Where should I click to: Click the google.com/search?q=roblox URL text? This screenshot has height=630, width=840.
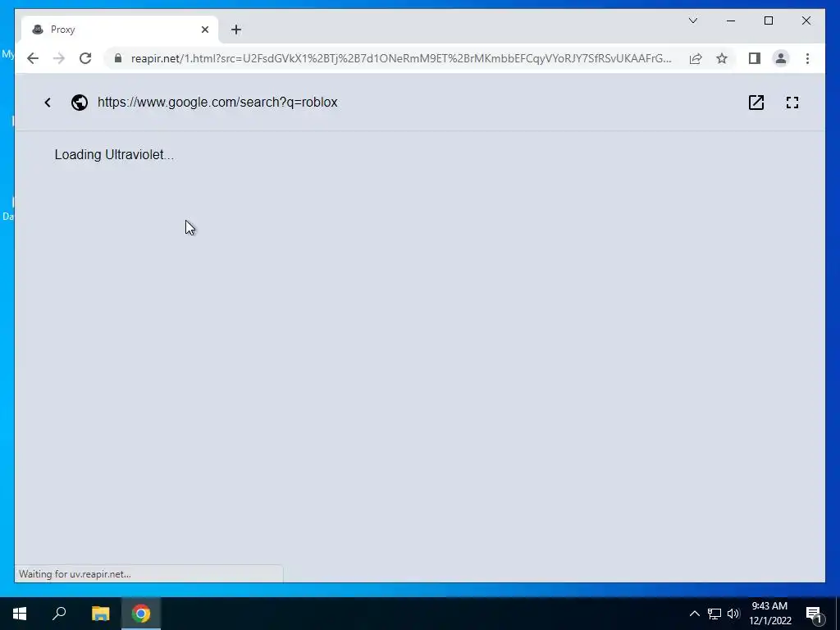pyautogui.click(x=217, y=103)
